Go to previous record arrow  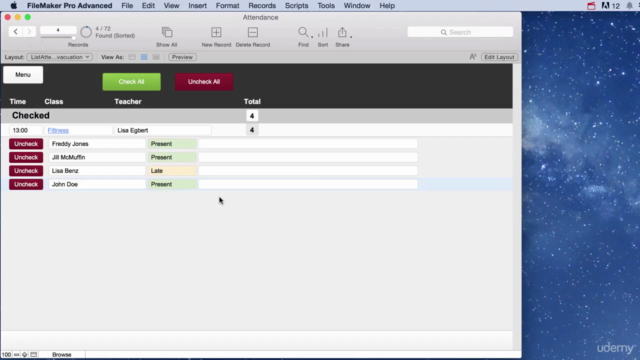[x=16, y=31]
